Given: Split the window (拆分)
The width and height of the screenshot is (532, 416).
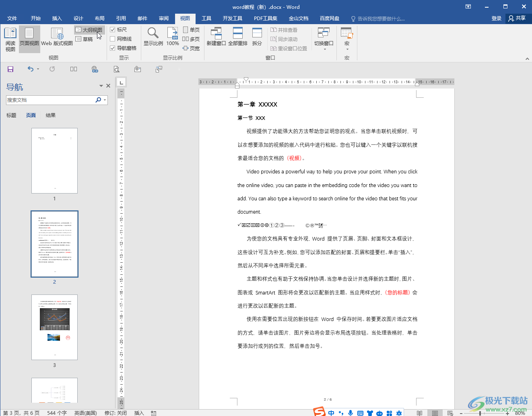Looking at the screenshot, I should click(x=257, y=37).
